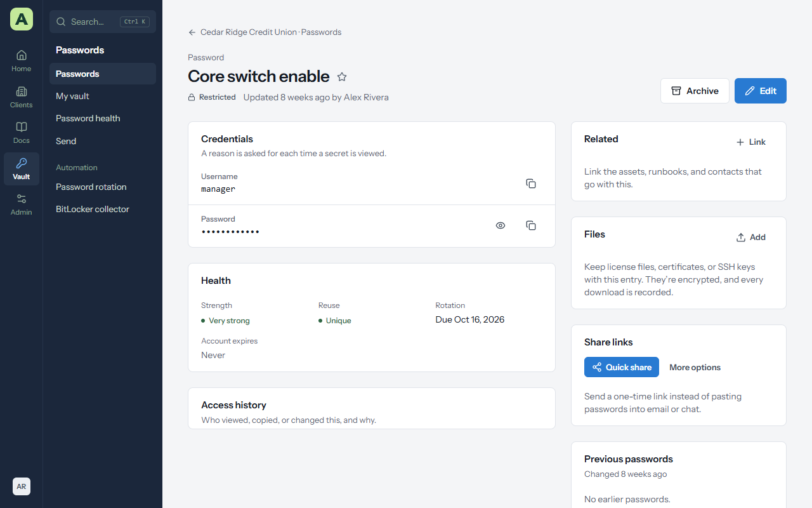Star the Core switch enable entry

(x=342, y=77)
